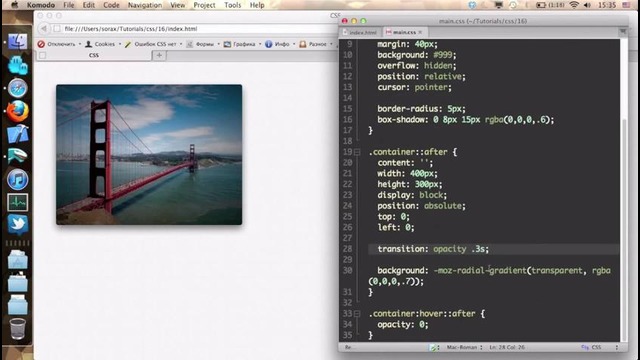Open the Tools menu
Viewport: 640px width, 360px height.
pos(233,5)
